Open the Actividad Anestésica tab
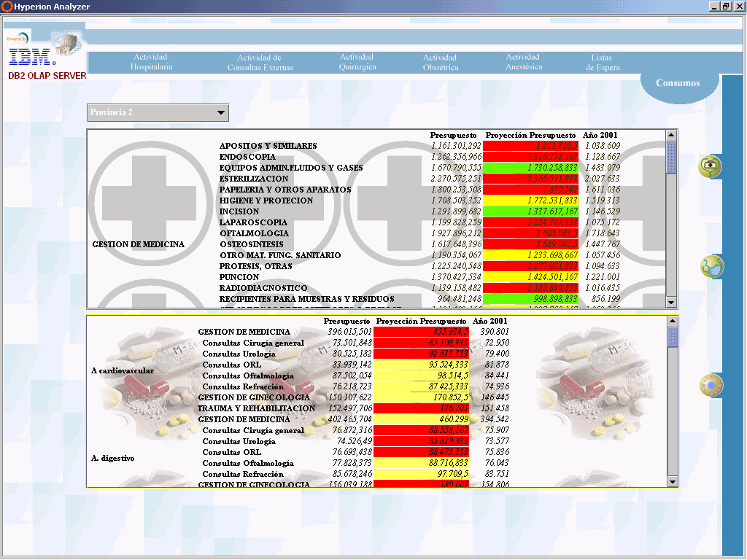Image resolution: width=747 pixels, height=560 pixels. click(x=523, y=62)
